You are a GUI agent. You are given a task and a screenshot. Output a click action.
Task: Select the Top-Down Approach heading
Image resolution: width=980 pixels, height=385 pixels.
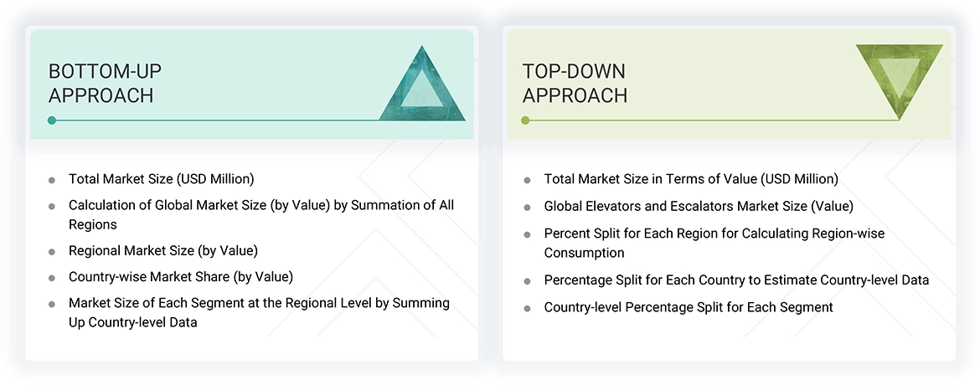[575, 83]
